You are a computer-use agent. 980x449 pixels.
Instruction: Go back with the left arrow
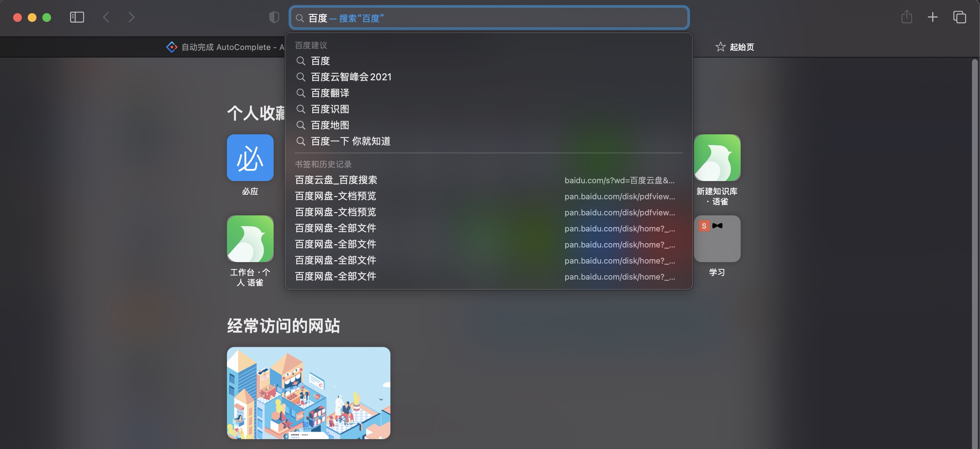click(x=106, y=17)
